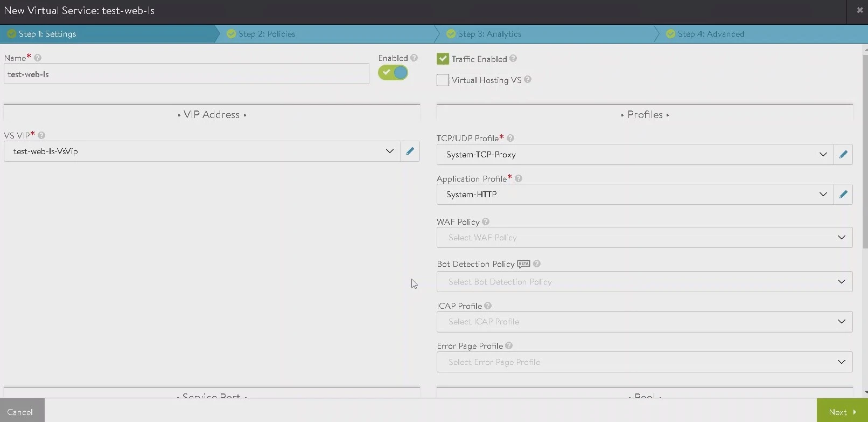Click the help icon for TCP/UDP Profile

click(x=510, y=138)
